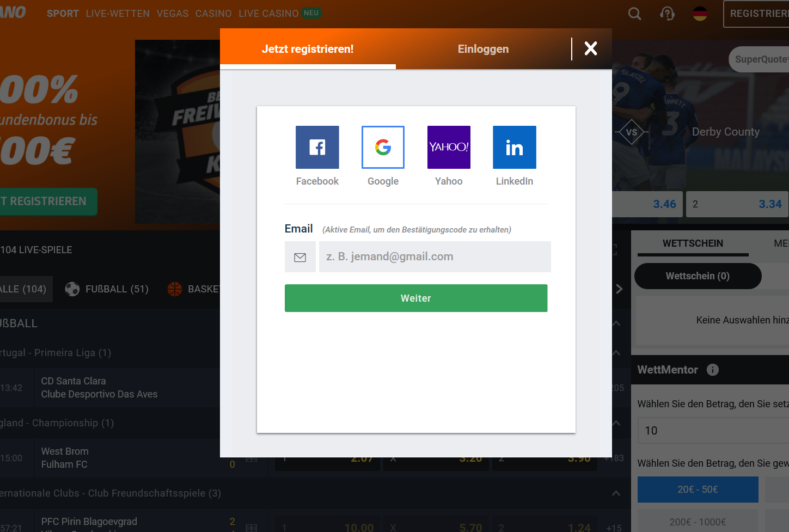Image resolution: width=789 pixels, height=532 pixels.
Task: Open the CASINO menu item
Action: point(213,14)
